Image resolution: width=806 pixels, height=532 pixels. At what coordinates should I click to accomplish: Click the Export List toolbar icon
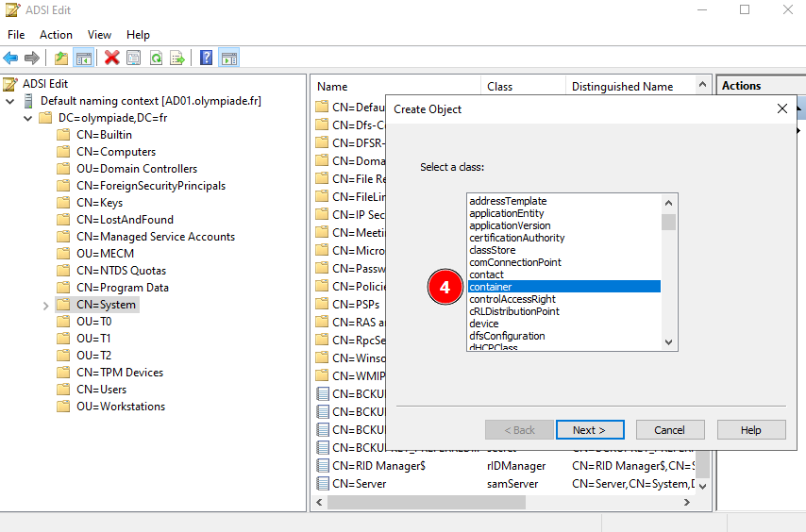pos(177,58)
